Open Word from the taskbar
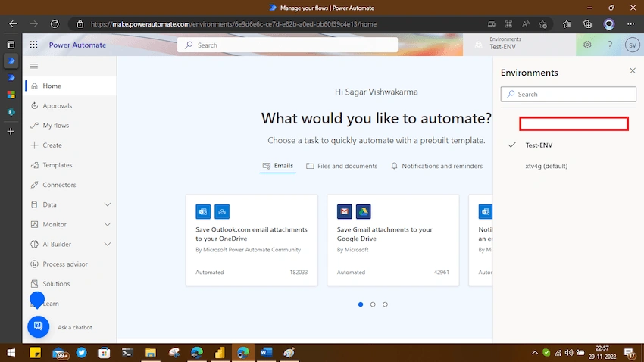Screen dimensions: 644x362 266,353
